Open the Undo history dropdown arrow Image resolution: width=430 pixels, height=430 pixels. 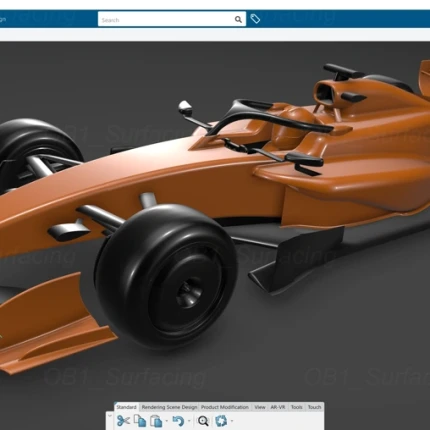[x=189, y=421]
